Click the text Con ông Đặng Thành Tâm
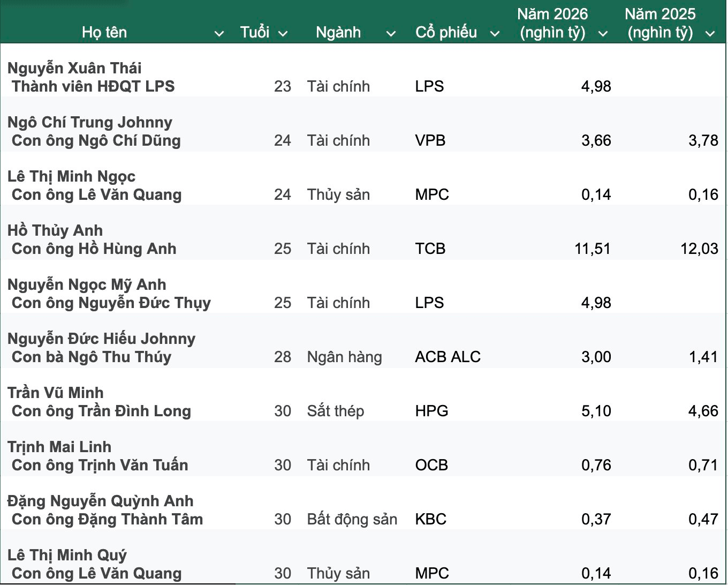 click(108, 519)
